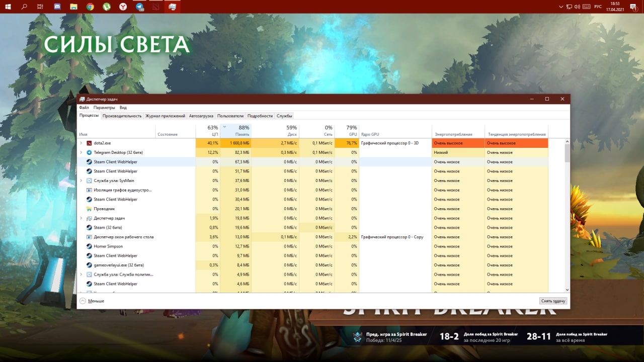This screenshot has height=362, width=644.
Task: Switch to the Производительность tab
Action: point(122,116)
